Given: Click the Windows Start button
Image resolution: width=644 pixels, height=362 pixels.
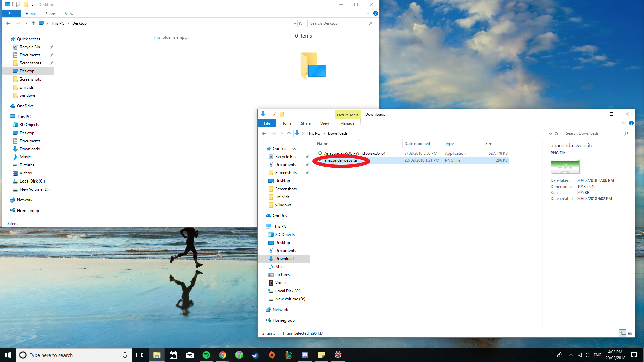Looking at the screenshot, I should [8, 355].
